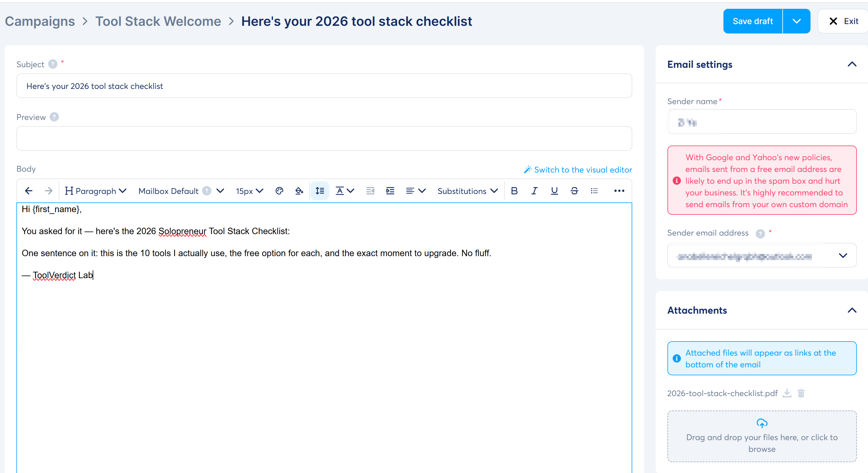Delete the 2026-tool-stack-checklist.pdf attachment
868x473 pixels.
coord(801,393)
